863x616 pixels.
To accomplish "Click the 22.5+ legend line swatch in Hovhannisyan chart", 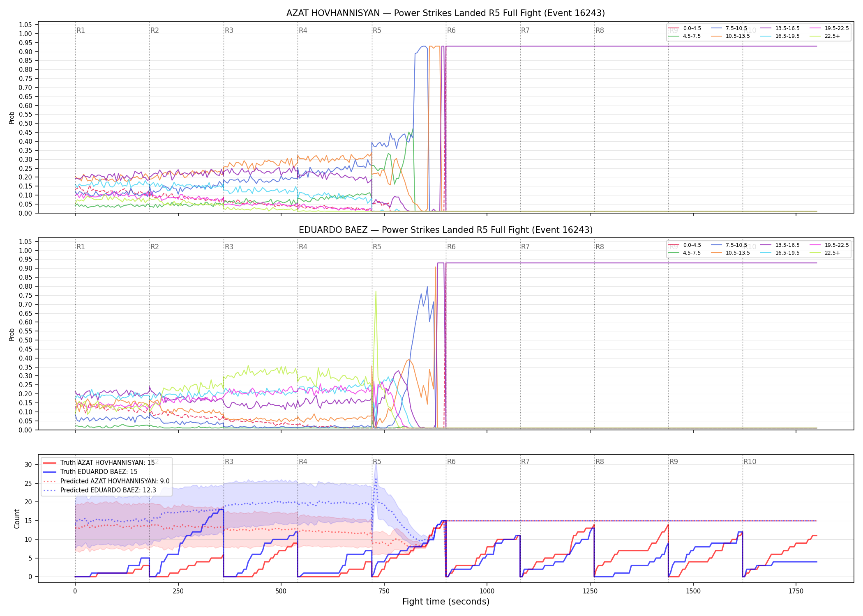I will pyautogui.click(x=815, y=36).
